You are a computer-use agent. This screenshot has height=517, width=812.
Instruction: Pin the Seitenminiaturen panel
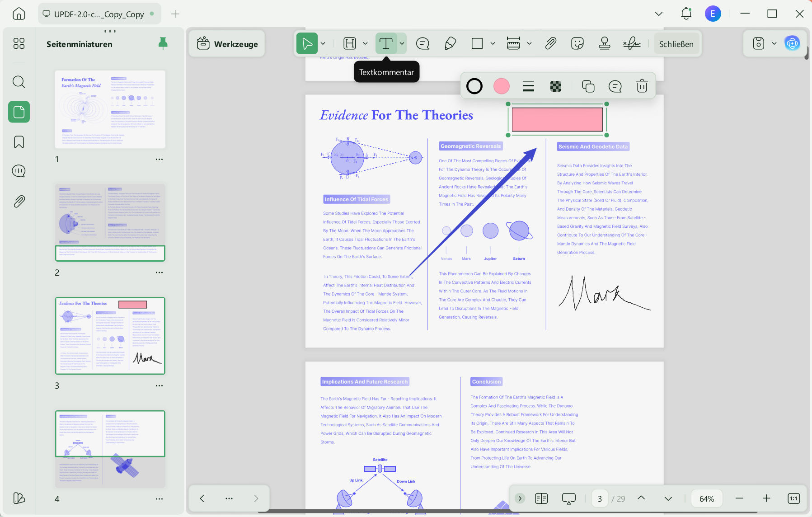(163, 43)
